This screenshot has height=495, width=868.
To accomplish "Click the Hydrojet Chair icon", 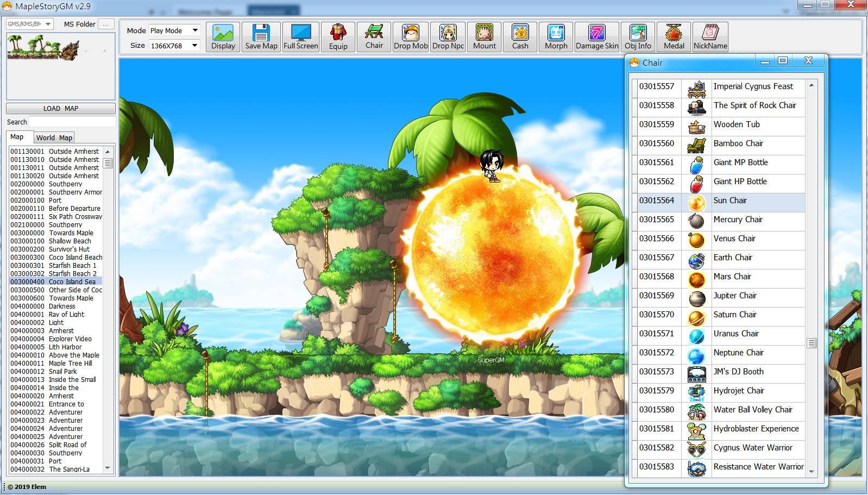I will [696, 392].
